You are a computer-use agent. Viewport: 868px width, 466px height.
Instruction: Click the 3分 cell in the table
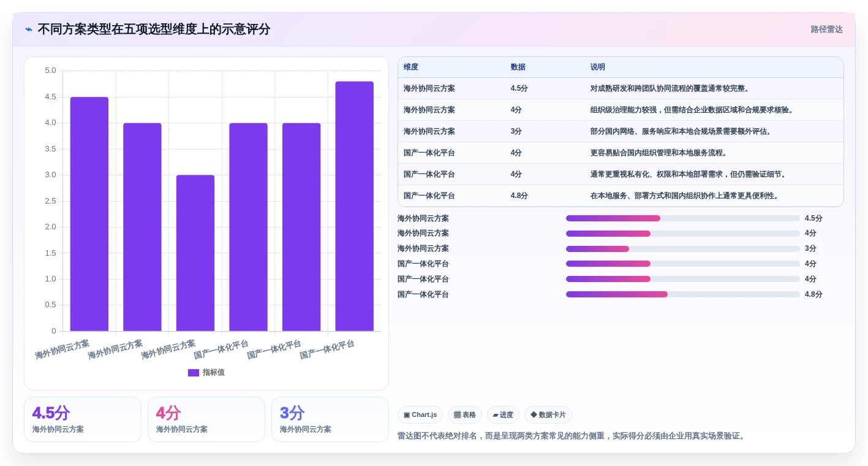pos(516,131)
